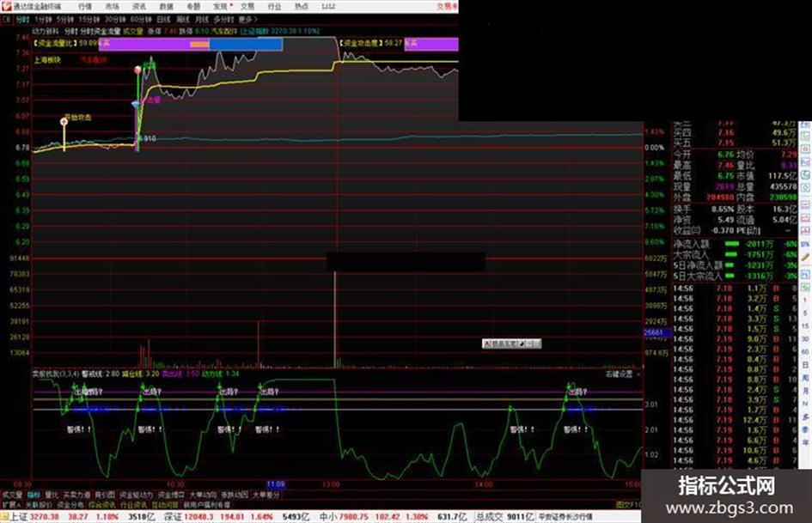The width and height of the screenshot is (812, 523).
Task: Open the 互动问答 tab
Action: (165, 504)
